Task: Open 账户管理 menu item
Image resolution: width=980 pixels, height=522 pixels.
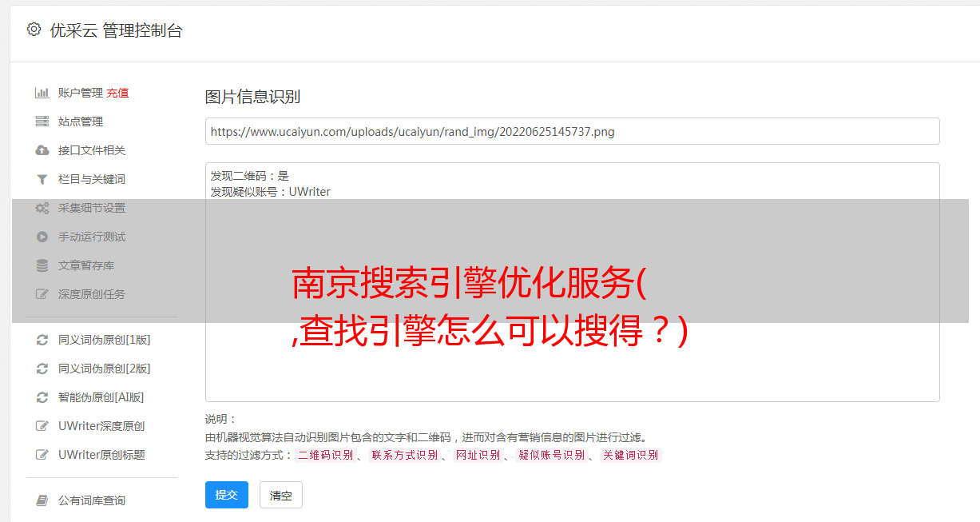Action: pos(81,93)
